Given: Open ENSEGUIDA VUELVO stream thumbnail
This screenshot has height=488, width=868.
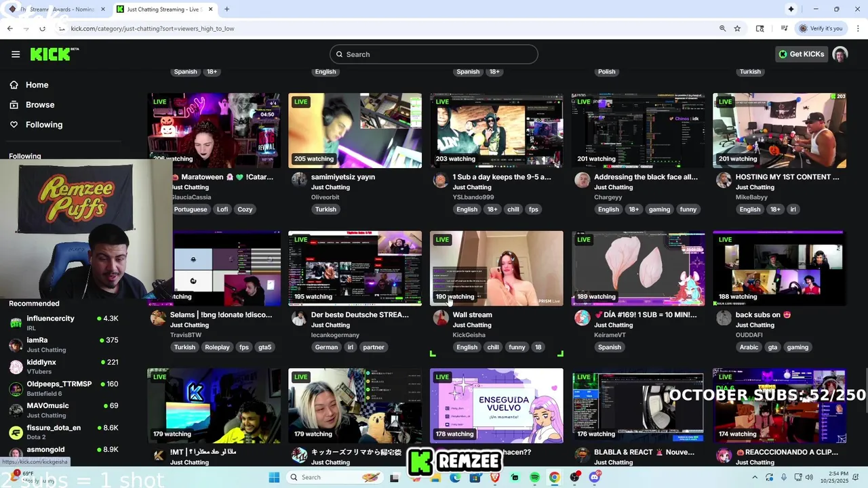Looking at the screenshot, I should click(x=496, y=405).
